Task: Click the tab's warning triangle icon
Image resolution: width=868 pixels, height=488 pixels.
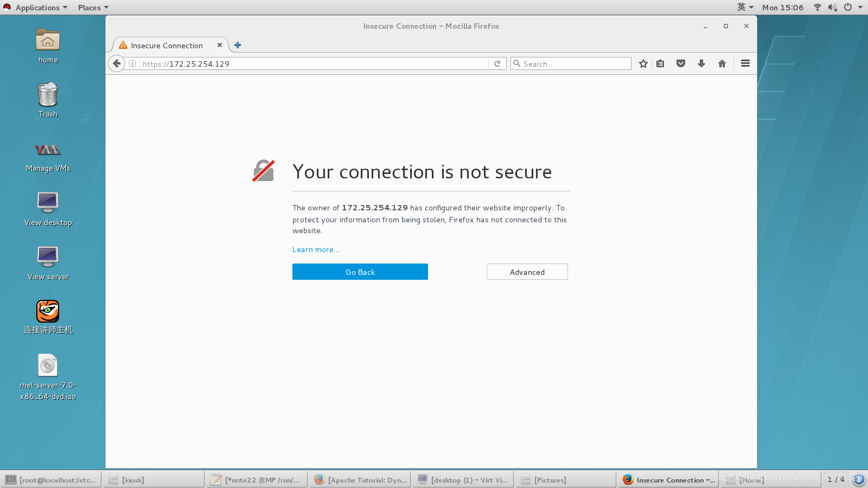Action: [123, 45]
